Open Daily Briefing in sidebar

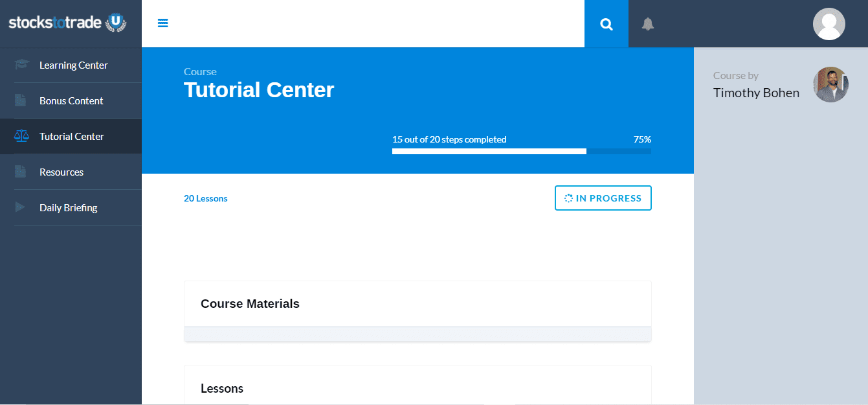(71, 207)
